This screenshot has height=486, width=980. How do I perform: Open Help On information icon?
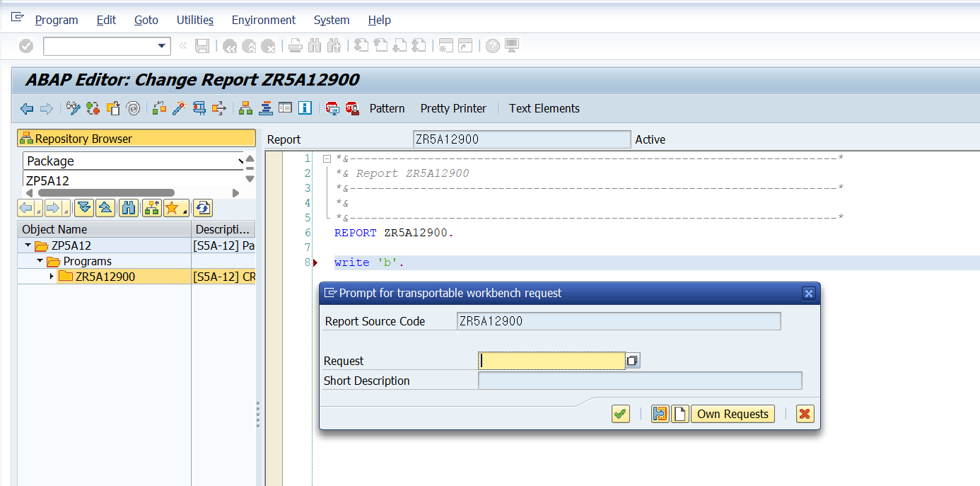(305, 108)
